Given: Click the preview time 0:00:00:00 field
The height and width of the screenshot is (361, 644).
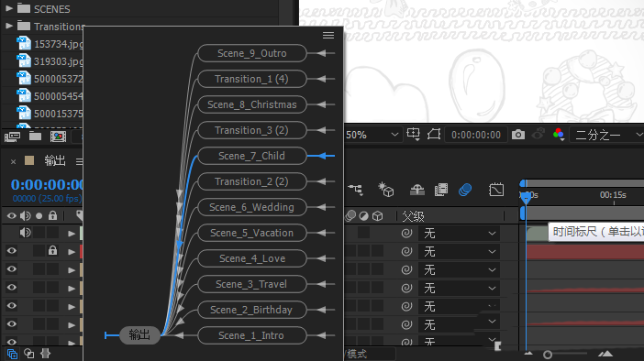Looking at the screenshot, I should point(476,135).
